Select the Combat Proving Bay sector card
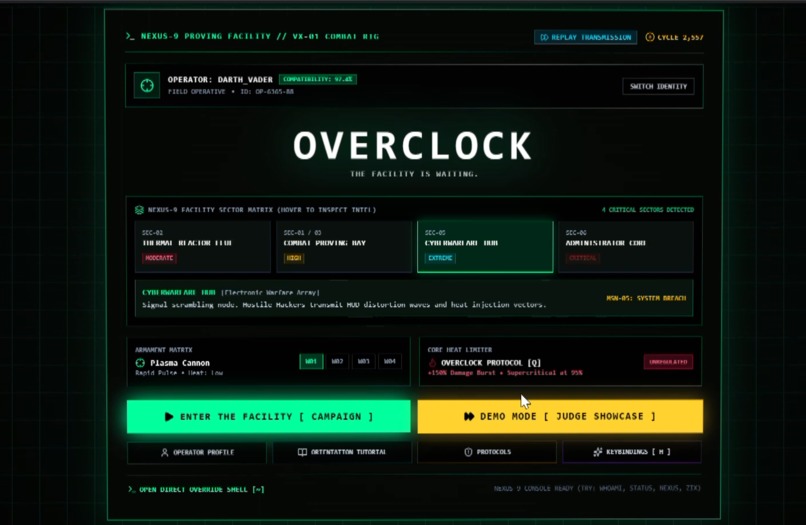The width and height of the screenshot is (806, 525). tap(344, 246)
